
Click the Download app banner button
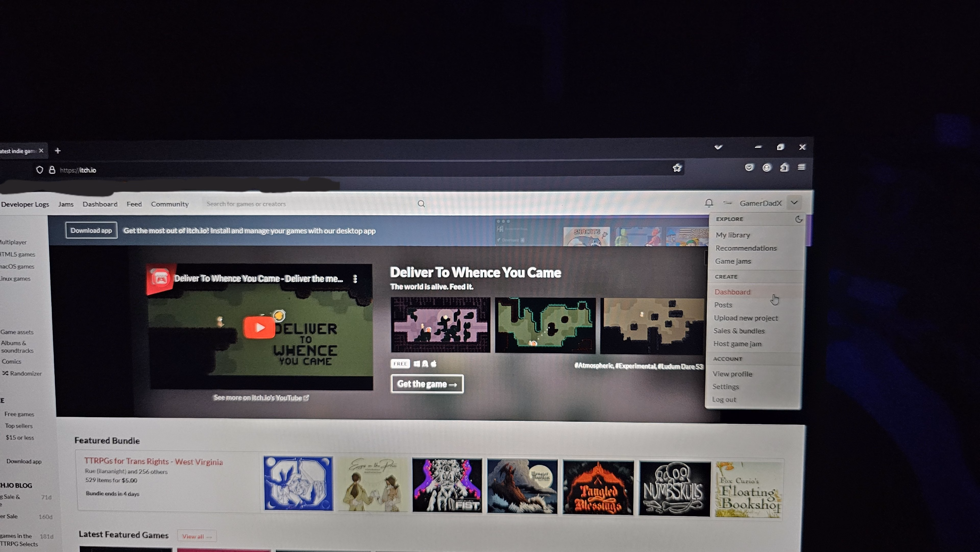[x=91, y=230]
